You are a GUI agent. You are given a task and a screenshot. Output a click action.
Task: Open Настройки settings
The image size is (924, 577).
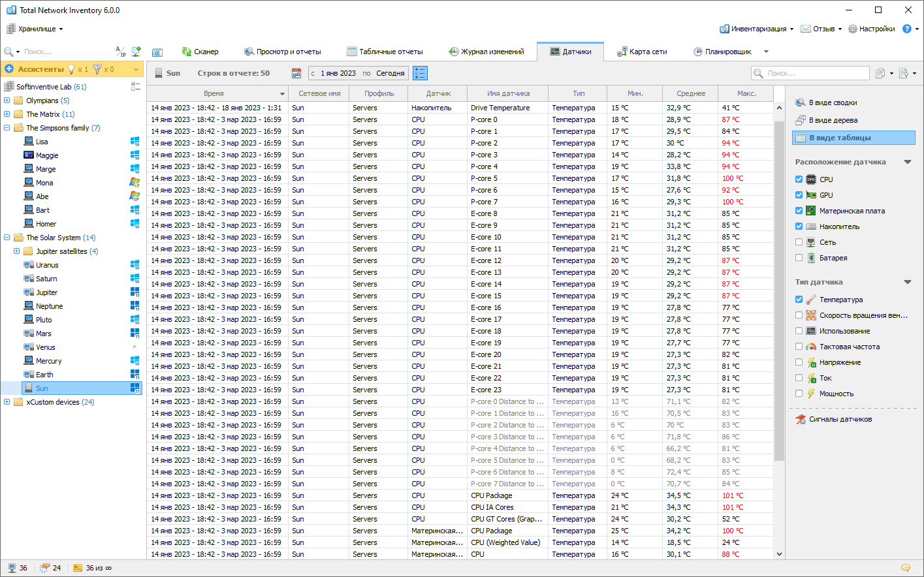[x=872, y=29]
